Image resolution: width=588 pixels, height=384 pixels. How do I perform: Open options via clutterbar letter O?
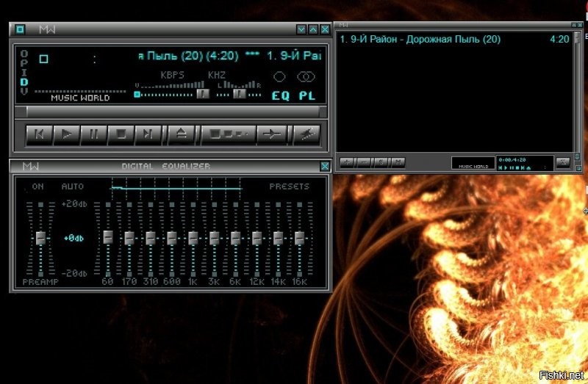(24, 54)
